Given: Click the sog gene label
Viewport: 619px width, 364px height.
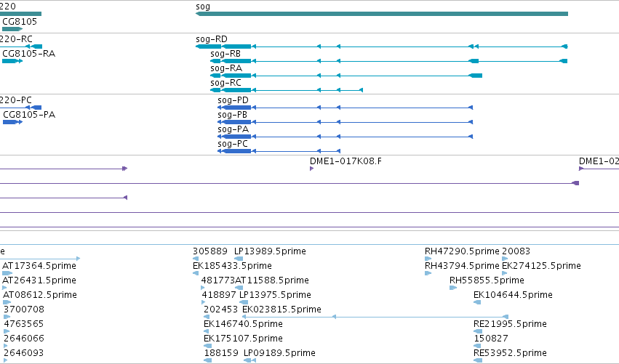Looking at the screenshot, I should (203, 7).
